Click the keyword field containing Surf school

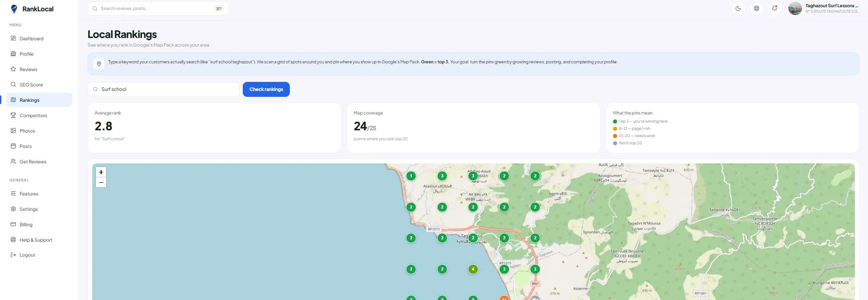coord(163,89)
